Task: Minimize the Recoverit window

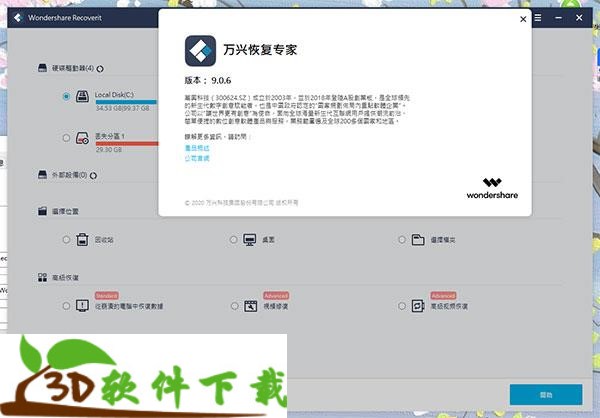Action: click(559, 18)
